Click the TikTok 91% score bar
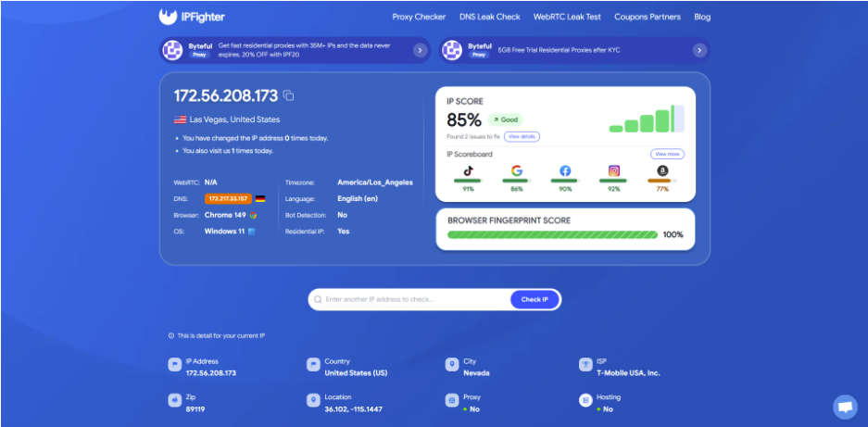Image resolution: width=868 pixels, height=427 pixels. (x=469, y=182)
